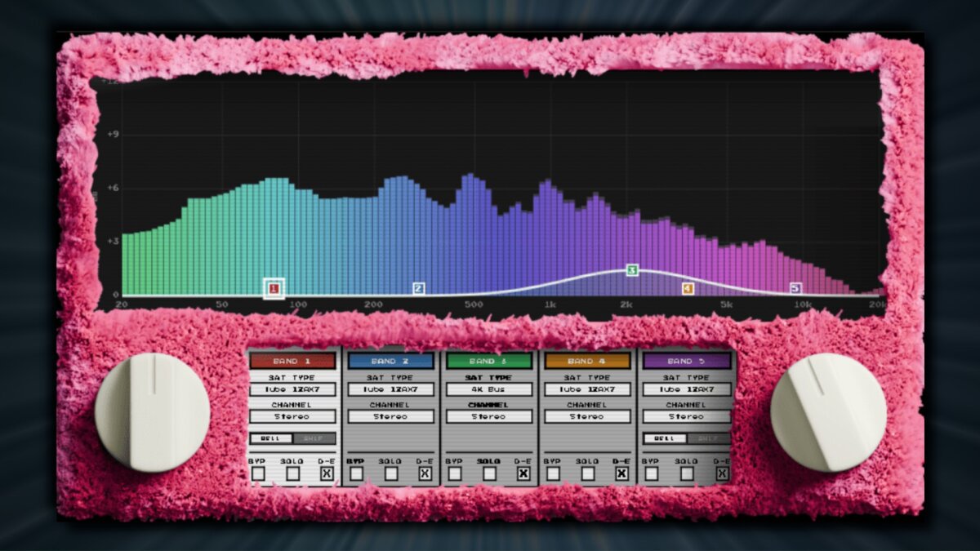Select the red BAND 1 header
980x551 pixels.
click(292, 361)
